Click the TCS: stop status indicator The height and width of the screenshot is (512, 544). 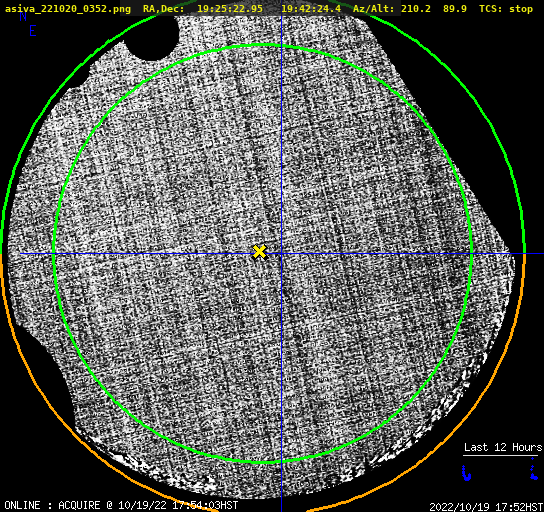pyautogui.click(x=506, y=9)
